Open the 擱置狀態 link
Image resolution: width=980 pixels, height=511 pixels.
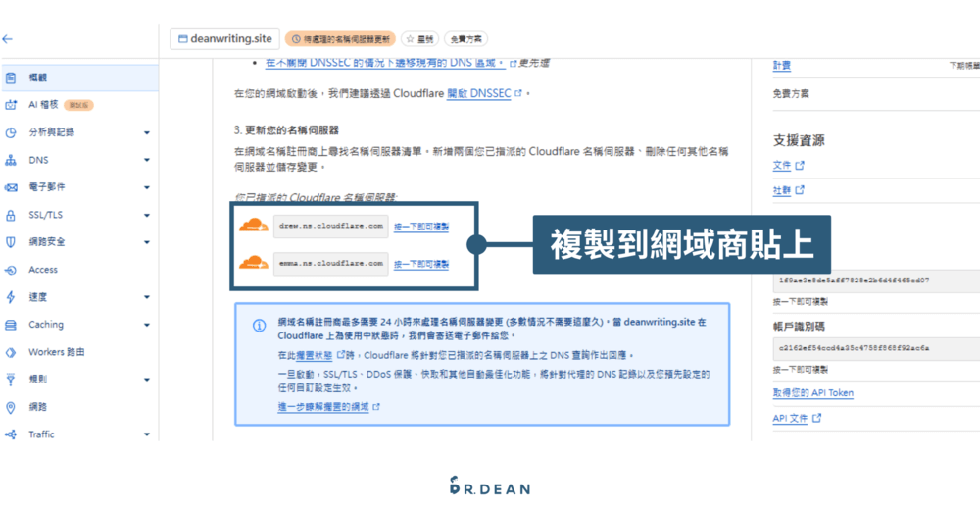click(315, 355)
